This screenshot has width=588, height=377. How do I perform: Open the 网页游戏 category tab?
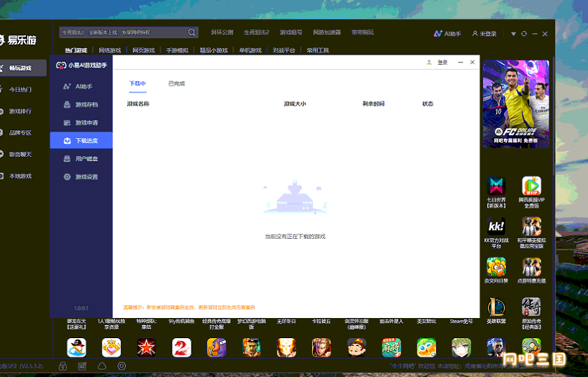coord(144,50)
